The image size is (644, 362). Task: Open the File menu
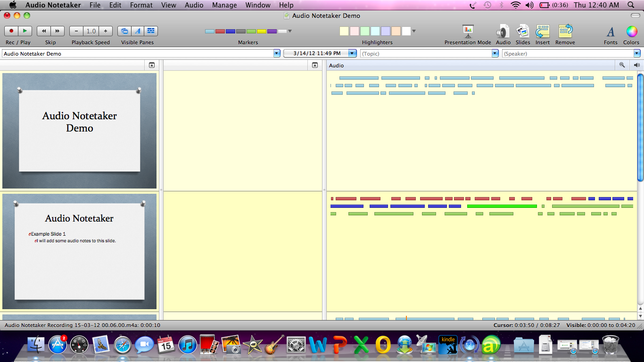(95, 5)
